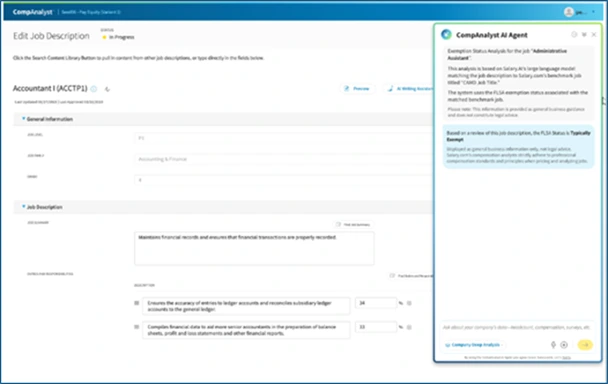The width and height of the screenshot is (608, 384).
Task: Open the user profile avatar menu
Action: pyautogui.click(x=568, y=12)
